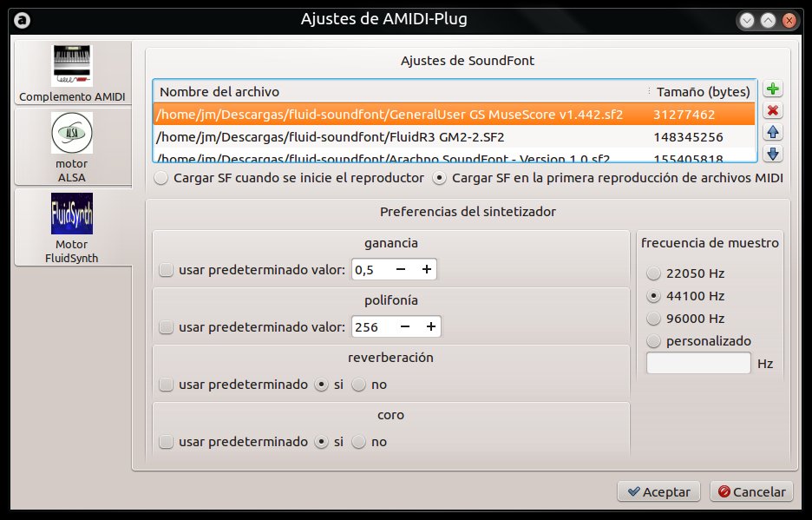
Task: Switch to motor ALSA tab
Action: 72,148
